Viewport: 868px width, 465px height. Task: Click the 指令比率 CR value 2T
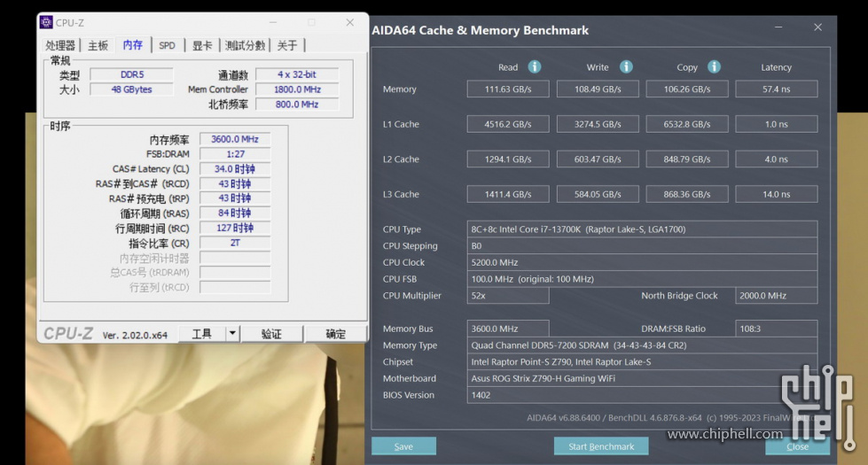pos(235,243)
